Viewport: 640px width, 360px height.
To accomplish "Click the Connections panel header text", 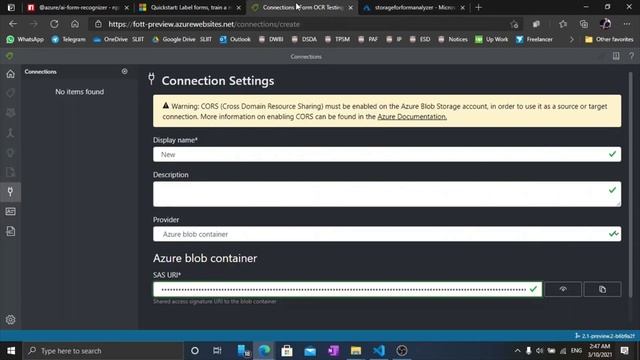I will point(40,72).
